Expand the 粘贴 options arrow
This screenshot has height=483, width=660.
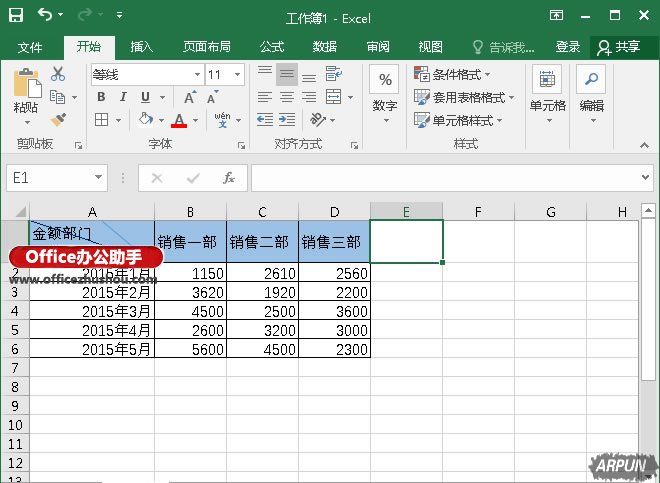coord(27,123)
